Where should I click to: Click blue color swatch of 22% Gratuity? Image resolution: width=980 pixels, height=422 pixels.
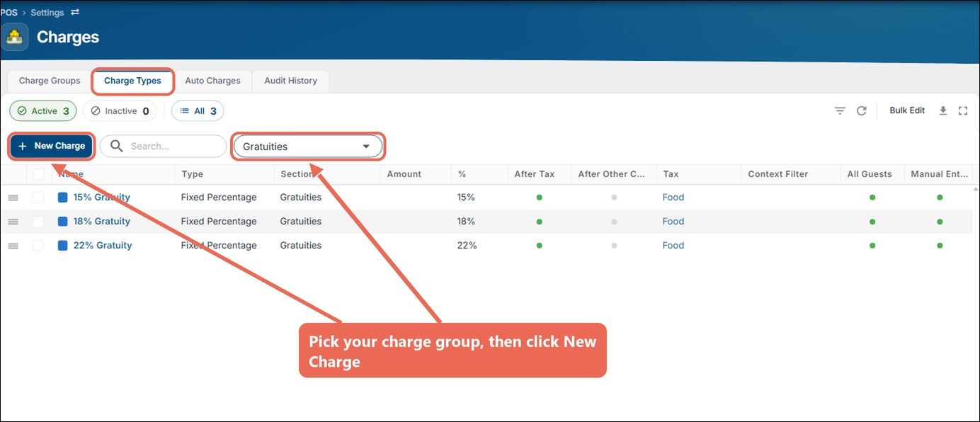coord(62,246)
